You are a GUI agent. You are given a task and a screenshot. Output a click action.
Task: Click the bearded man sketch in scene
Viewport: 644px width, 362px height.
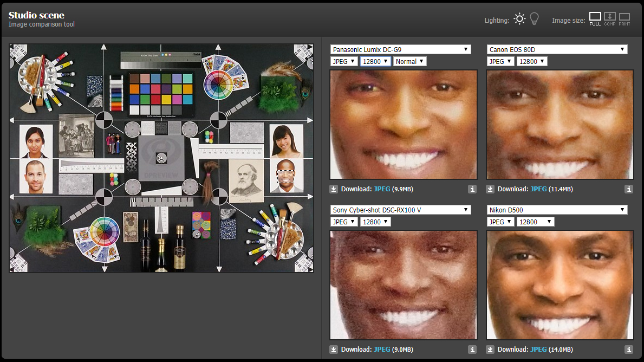(x=245, y=180)
